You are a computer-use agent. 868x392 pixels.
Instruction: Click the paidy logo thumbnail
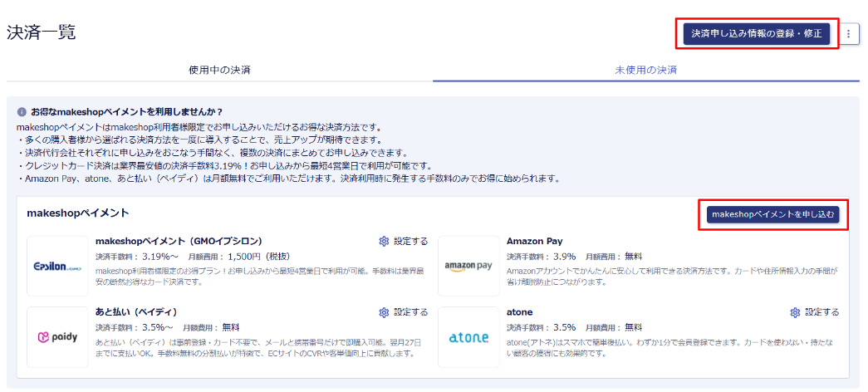[57, 337]
